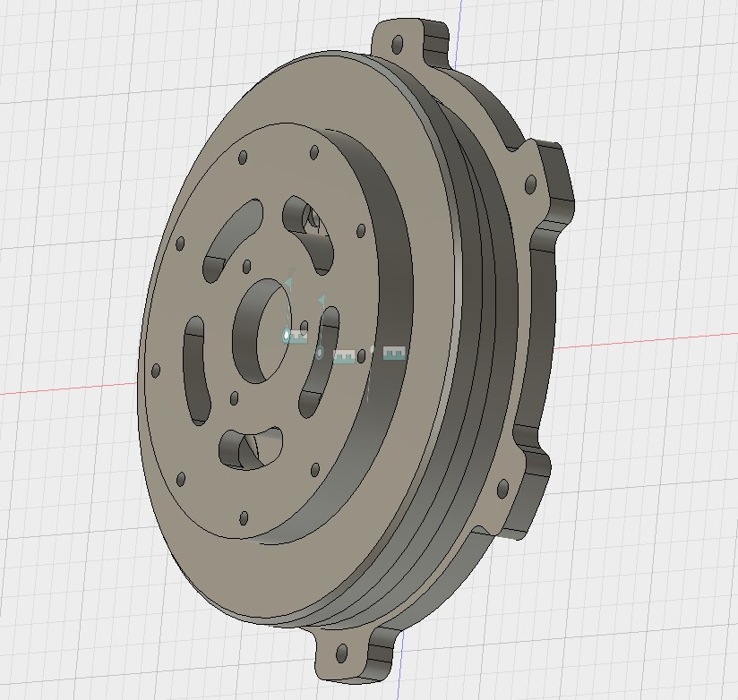738x700 pixels.
Task: Pick the hole in the lower-right mounting tab
Action: point(502,489)
